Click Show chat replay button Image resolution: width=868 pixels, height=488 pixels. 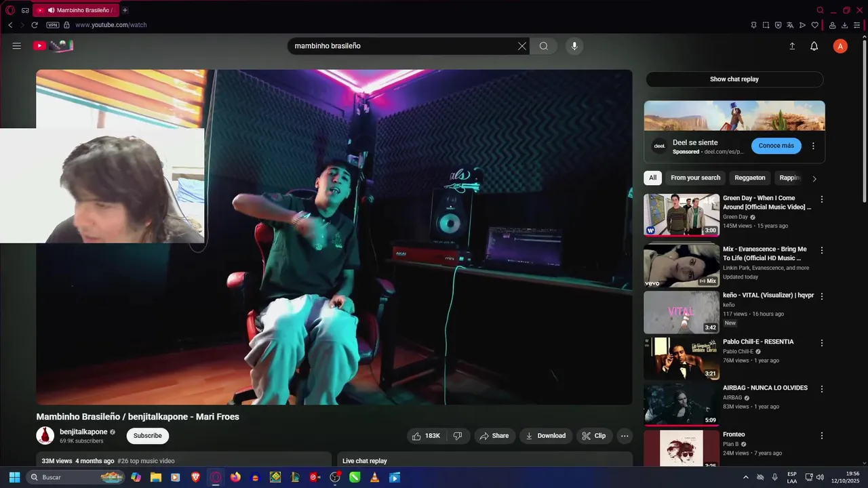(734, 79)
